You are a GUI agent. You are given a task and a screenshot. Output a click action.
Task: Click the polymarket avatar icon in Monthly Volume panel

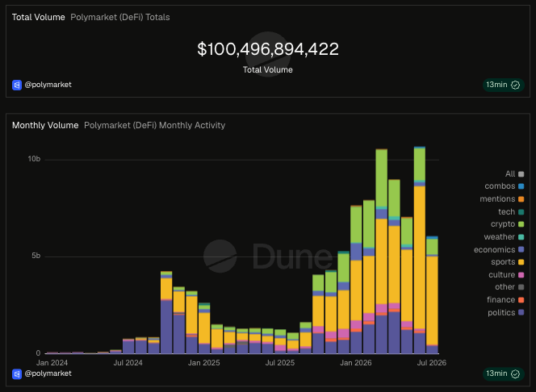(17, 374)
